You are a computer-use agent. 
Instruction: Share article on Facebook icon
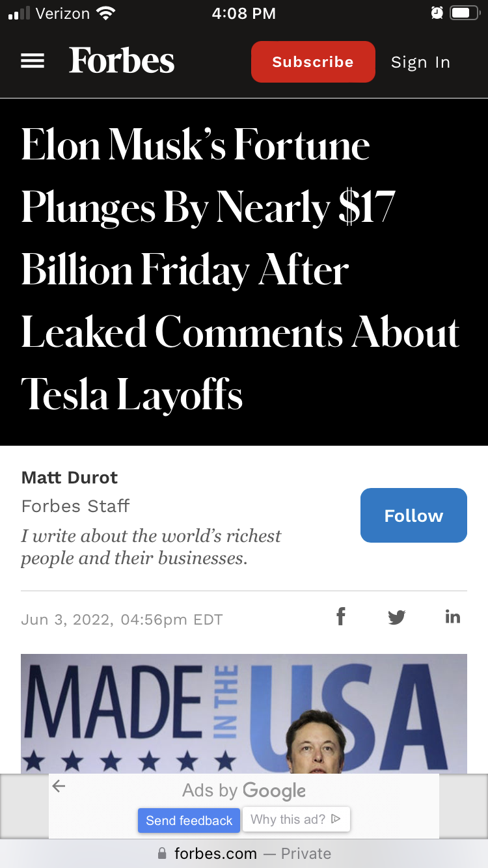[340, 616]
